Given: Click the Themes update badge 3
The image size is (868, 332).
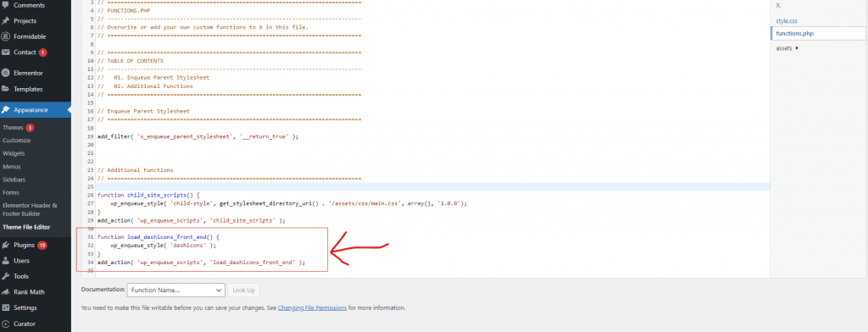Looking at the screenshot, I should (30, 127).
